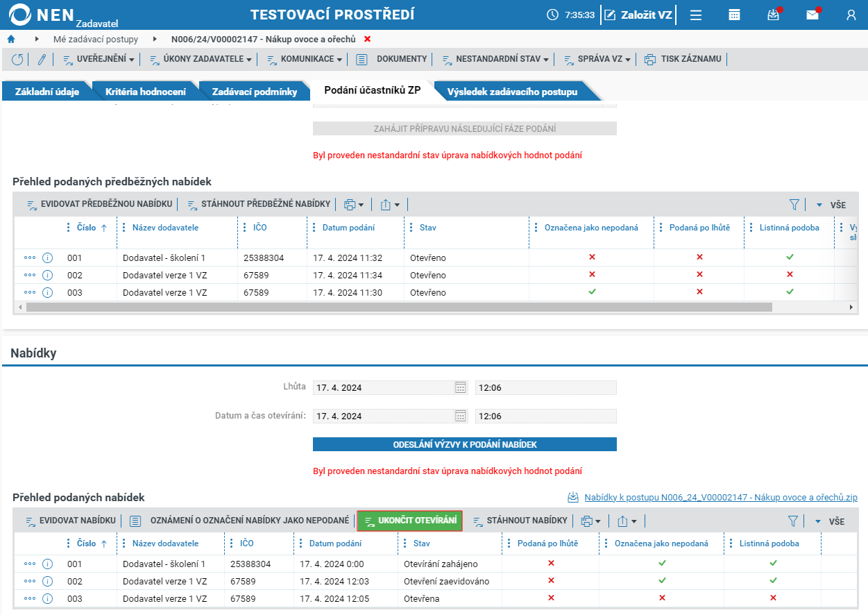Click the Založit VZ button
The height and width of the screenshot is (615, 868).
pos(638,15)
